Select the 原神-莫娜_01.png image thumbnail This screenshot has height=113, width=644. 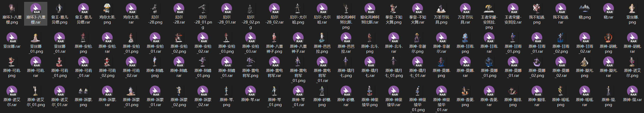[x=489, y=62]
